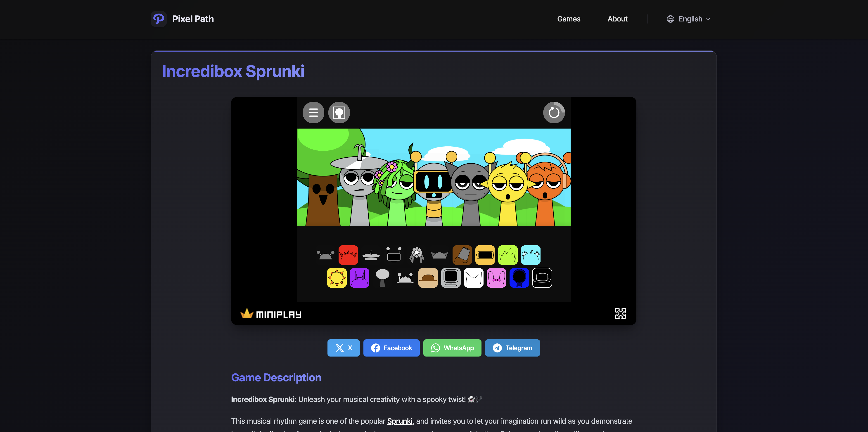Click the character portrait button beside menu

point(339,113)
